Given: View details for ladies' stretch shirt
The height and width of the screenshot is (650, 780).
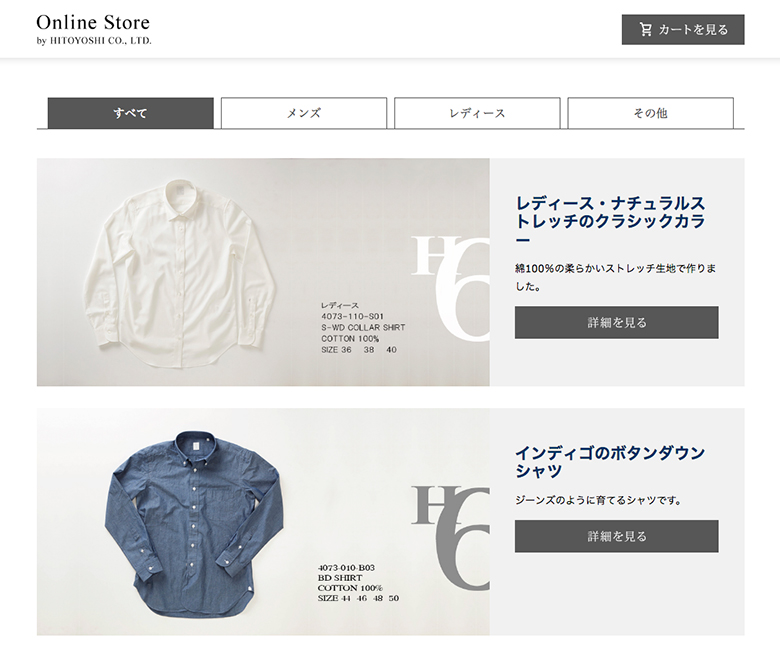Looking at the screenshot, I should [616, 322].
